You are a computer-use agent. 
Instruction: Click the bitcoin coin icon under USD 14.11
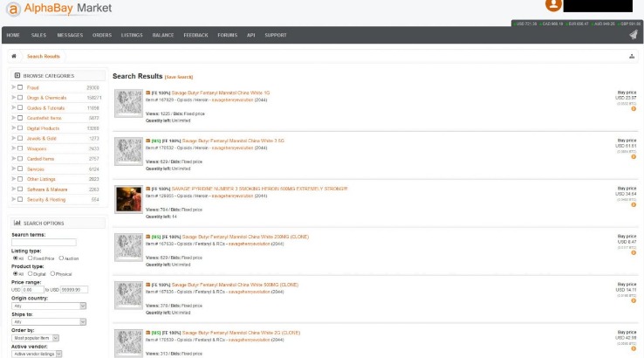click(x=634, y=301)
